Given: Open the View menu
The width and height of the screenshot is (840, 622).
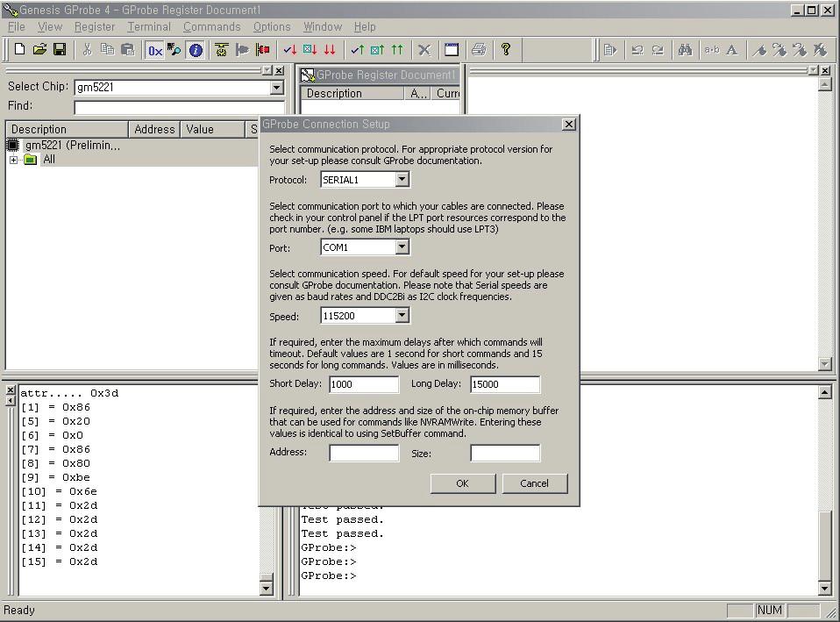Looking at the screenshot, I should pyautogui.click(x=50, y=27).
